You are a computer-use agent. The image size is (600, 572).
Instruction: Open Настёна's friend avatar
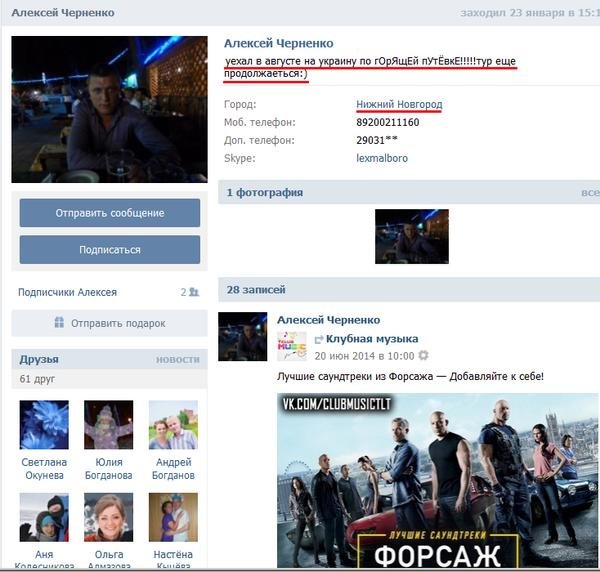coord(173,517)
